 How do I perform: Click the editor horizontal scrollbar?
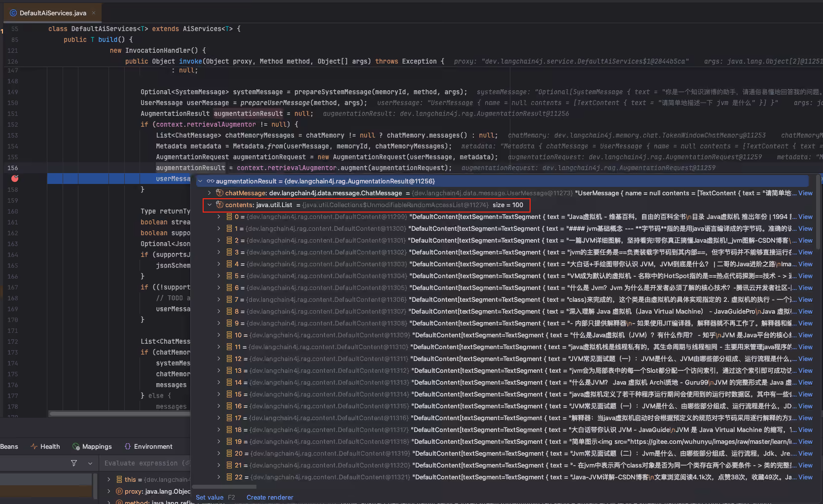click(x=119, y=414)
